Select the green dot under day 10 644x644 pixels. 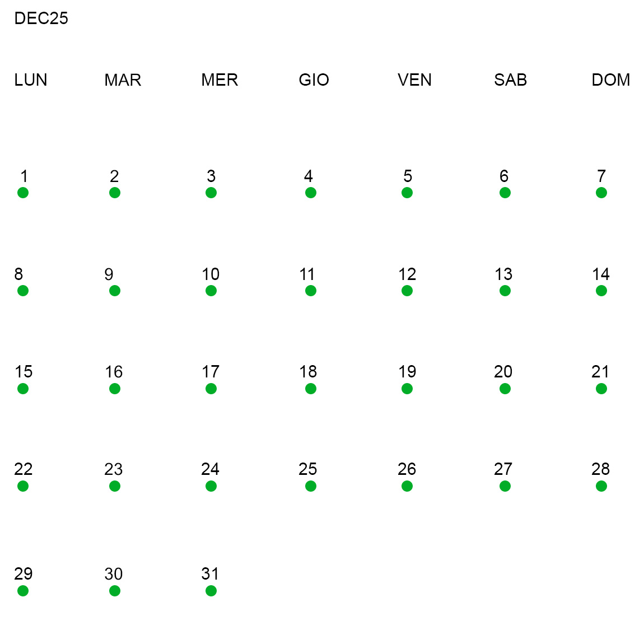point(211,291)
